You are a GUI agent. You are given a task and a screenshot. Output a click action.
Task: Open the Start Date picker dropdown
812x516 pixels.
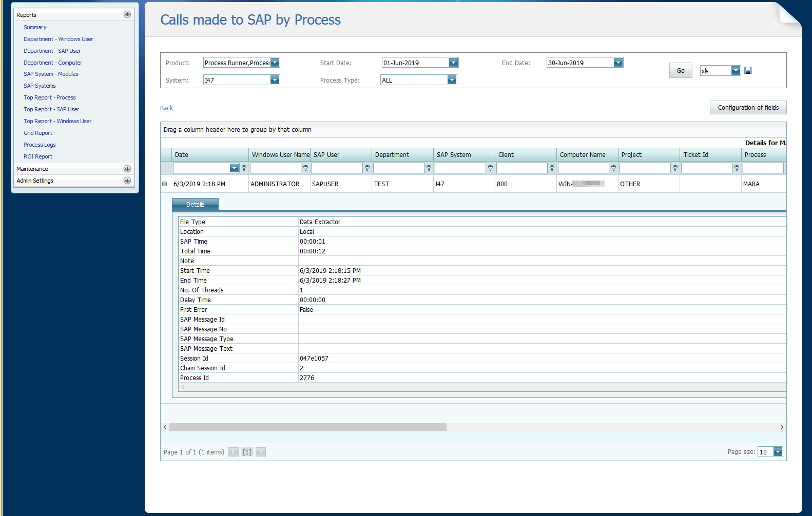click(453, 63)
